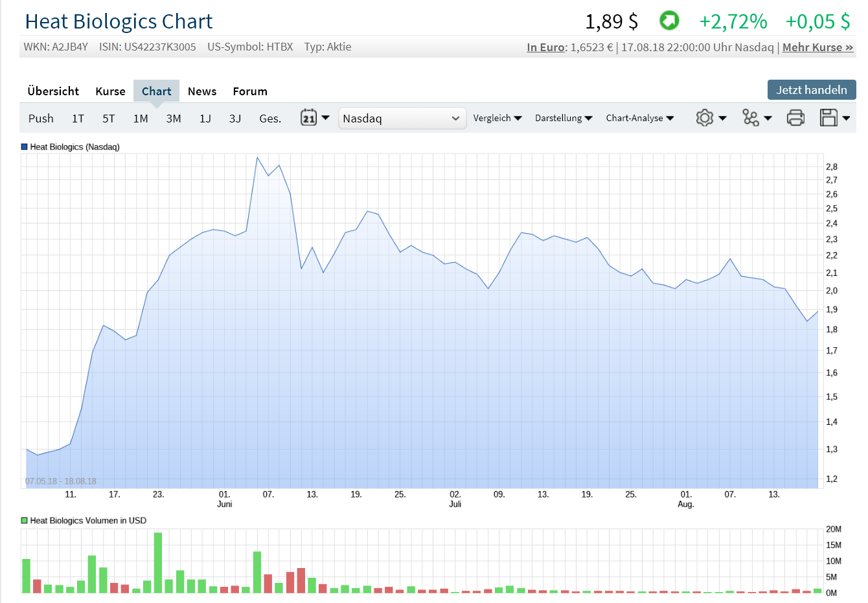The width and height of the screenshot is (868, 603).
Task: Follow the Mehr Kurse link
Action: tap(815, 47)
